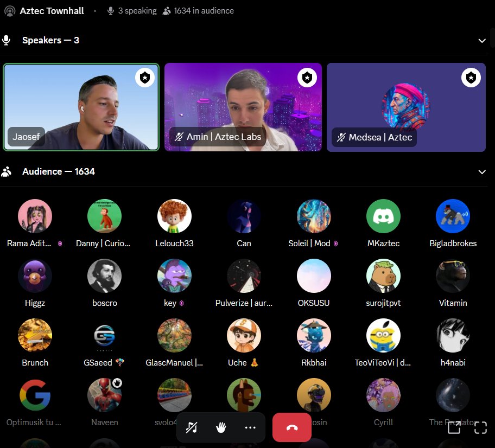This screenshot has width=495, height=448.
Task: Click muted mic icon on Medsea's label
Action: [341, 137]
